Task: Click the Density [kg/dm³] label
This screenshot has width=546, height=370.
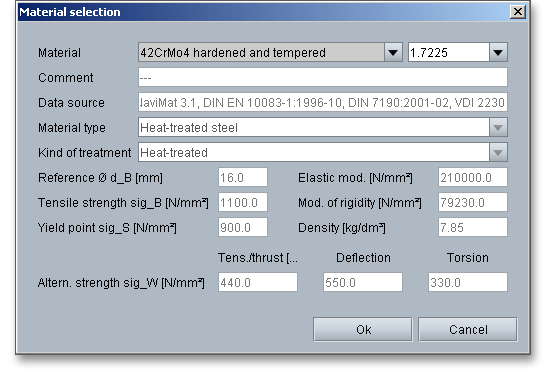Action: click(x=342, y=228)
